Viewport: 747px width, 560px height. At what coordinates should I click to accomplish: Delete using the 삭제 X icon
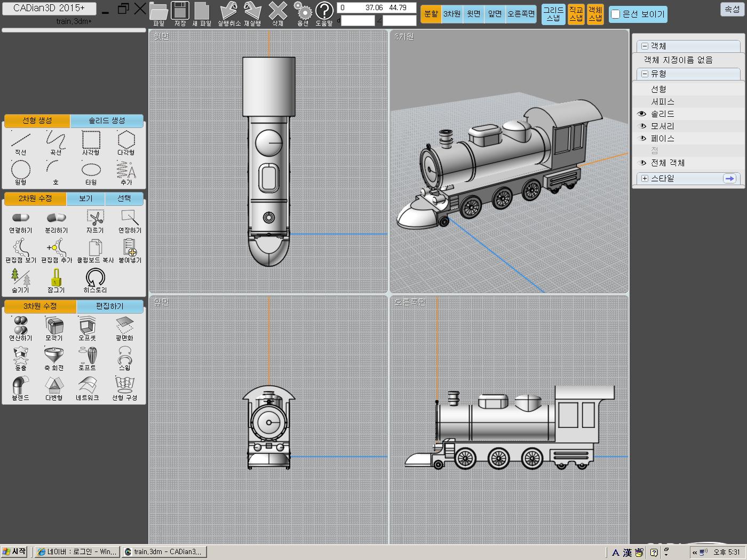[277, 14]
